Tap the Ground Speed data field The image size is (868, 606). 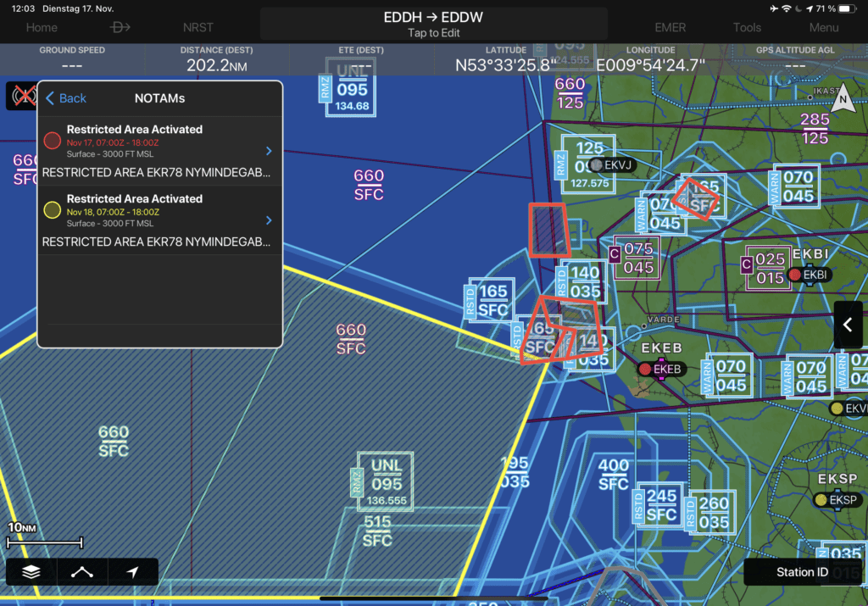click(x=72, y=58)
